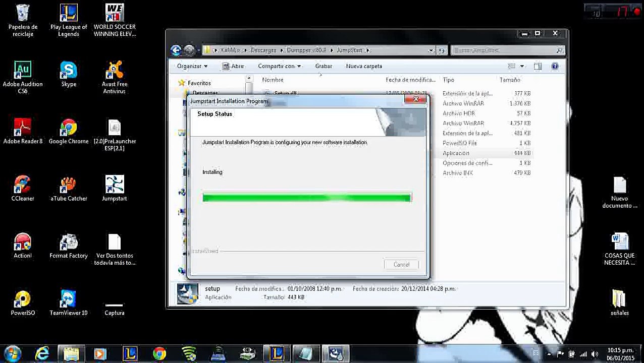This screenshot has height=363, width=644.
Task: Open Chrome from the taskbar
Action: coord(159,354)
